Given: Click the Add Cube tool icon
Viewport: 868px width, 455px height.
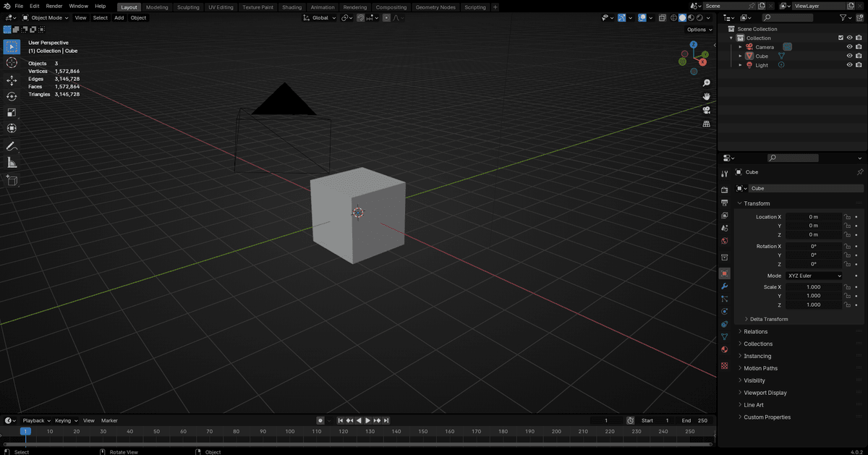Looking at the screenshot, I should (12, 179).
